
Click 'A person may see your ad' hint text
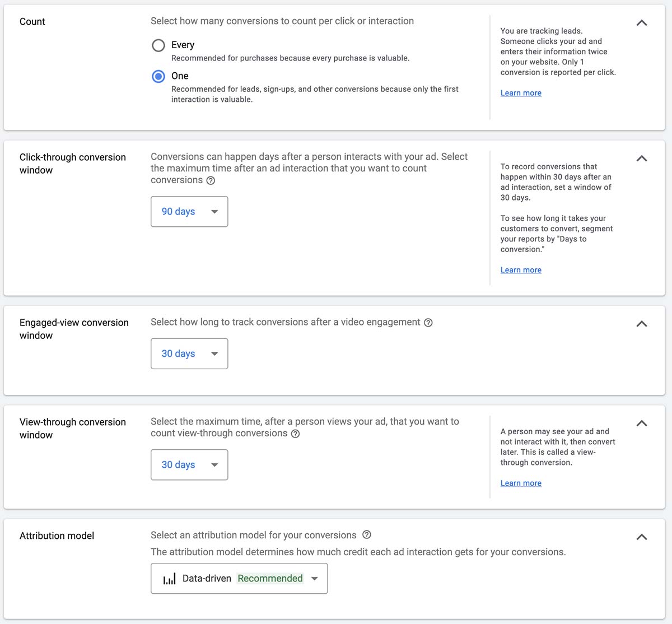(x=558, y=447)
